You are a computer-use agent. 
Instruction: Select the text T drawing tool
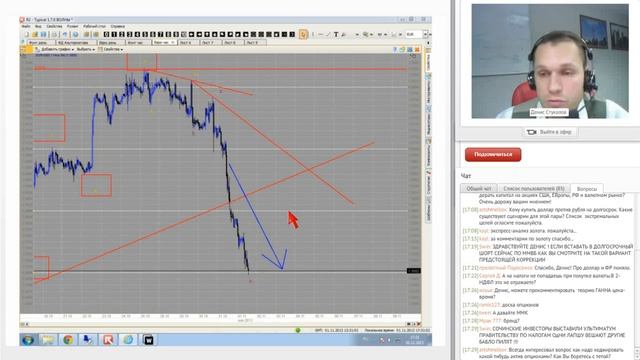click(x=336, y=35)
